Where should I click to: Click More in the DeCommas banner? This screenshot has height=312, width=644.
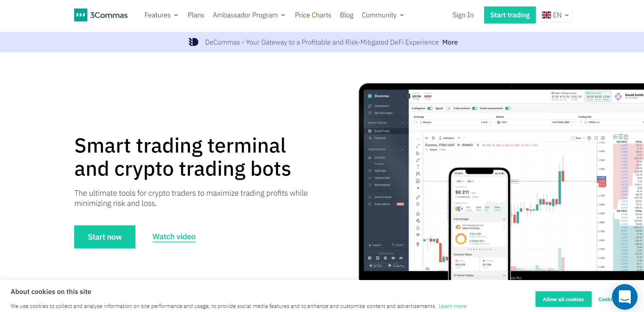[x=450, y=42]
